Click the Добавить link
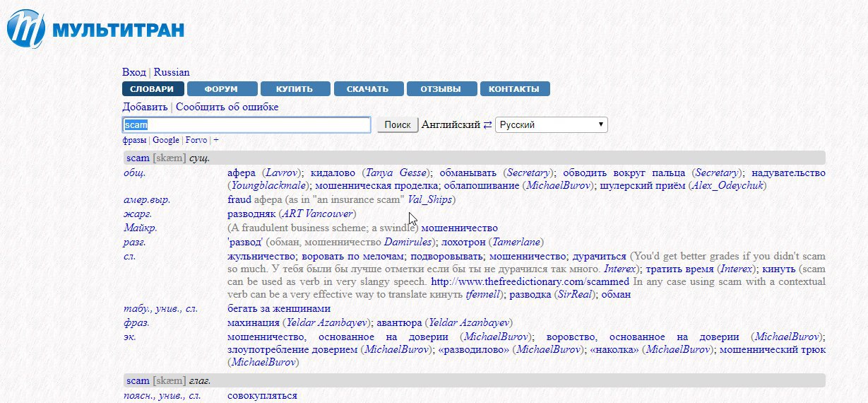This screenshot has height=403, width=868. coord(145,107)
